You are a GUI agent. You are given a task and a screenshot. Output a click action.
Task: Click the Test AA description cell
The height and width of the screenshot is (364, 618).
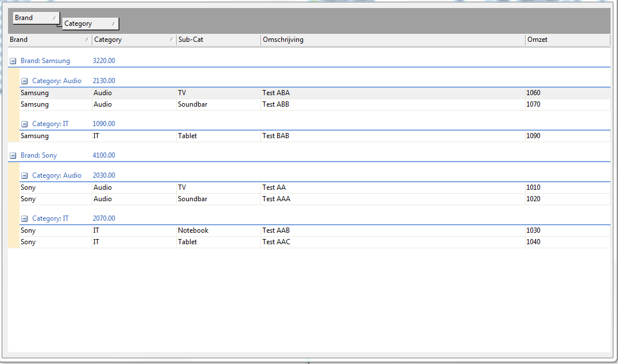click(x=274, y=187)
